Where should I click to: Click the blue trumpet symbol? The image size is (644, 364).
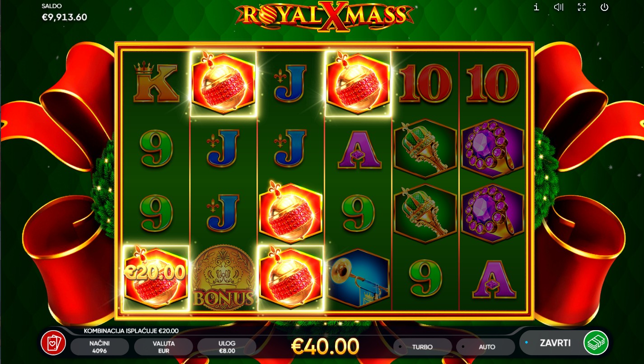(358, 278)
